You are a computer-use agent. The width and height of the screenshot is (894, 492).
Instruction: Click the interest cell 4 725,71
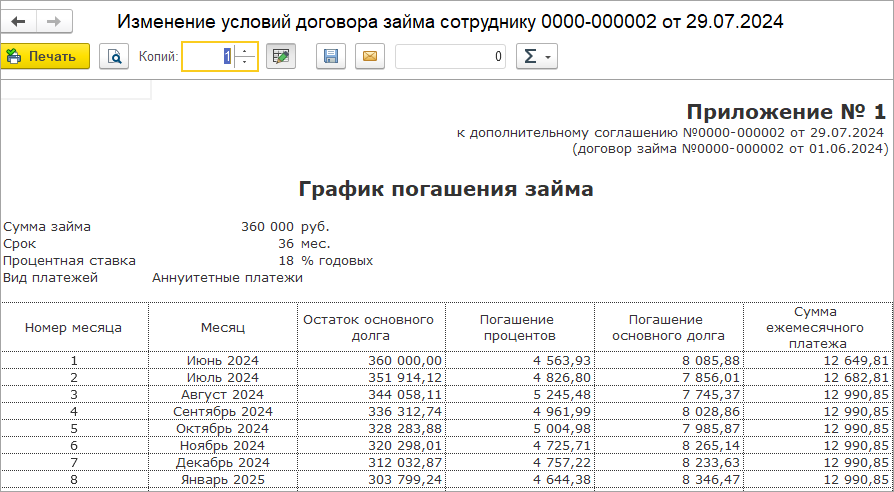click(x=520, y=445)
